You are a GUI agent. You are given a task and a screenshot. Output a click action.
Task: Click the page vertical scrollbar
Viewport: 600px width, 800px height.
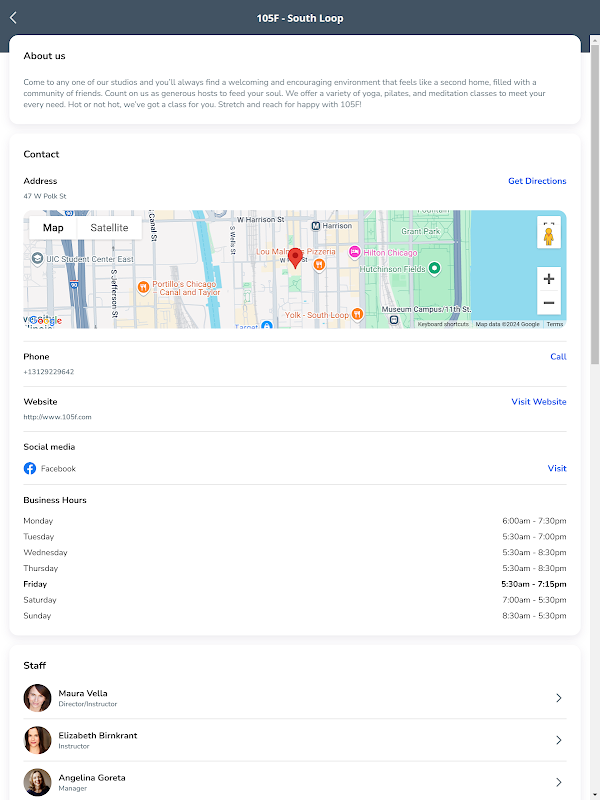pyautogui.click(x=595, y=204)
